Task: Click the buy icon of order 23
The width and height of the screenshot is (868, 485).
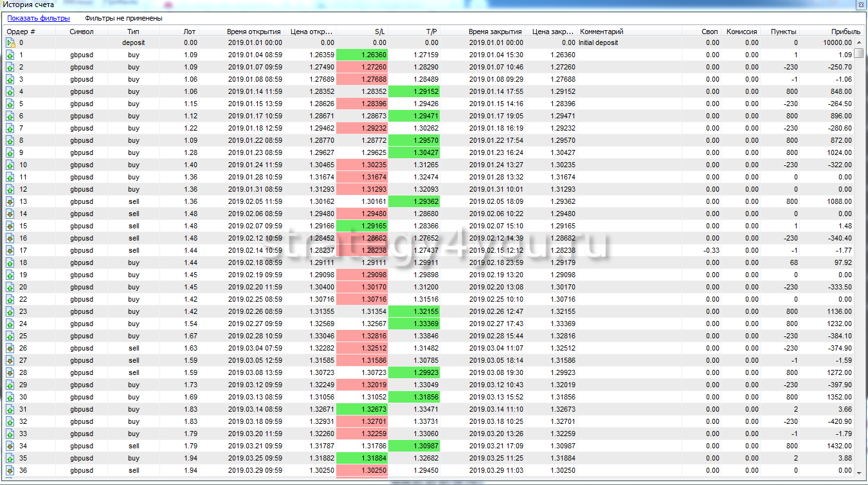Action: point(10,312)
